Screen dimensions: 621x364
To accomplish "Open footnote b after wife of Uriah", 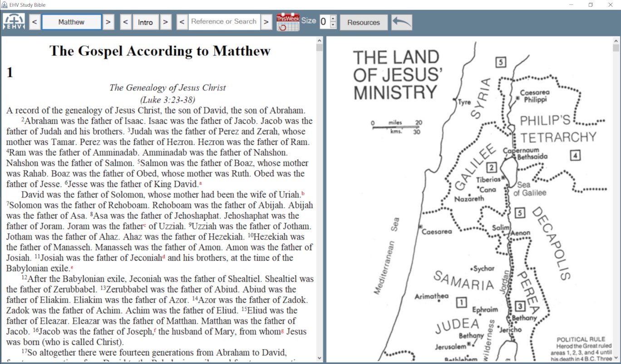I will coord(303,192).
